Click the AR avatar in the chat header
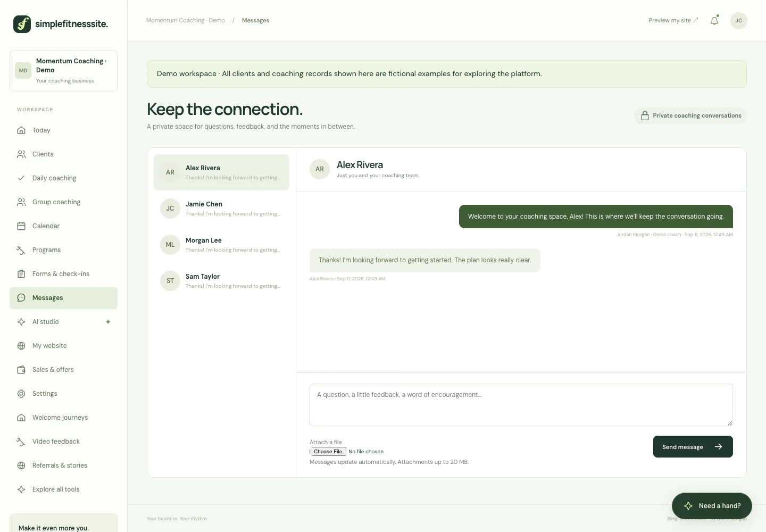This screenshot has height=532, width=766. (320, 169)
